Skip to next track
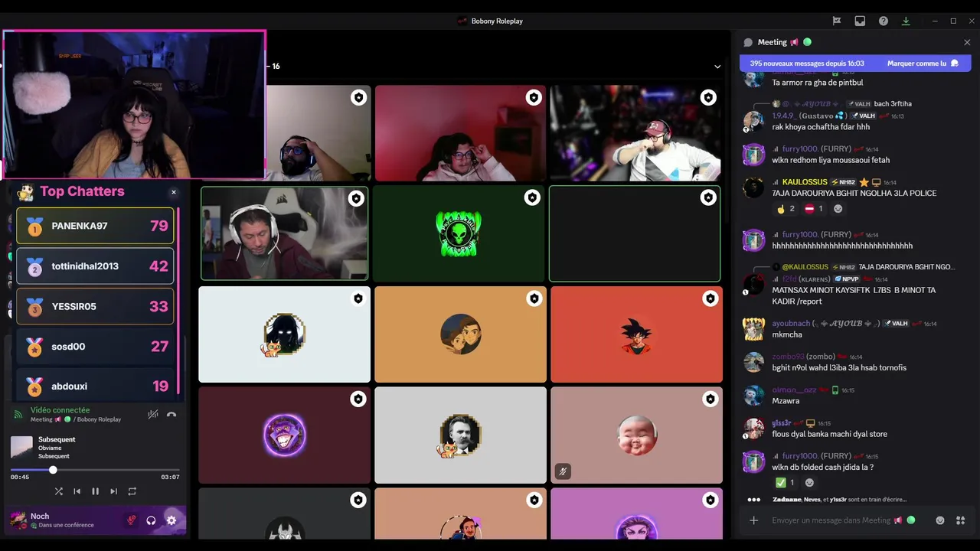 (x=113, y=491)
